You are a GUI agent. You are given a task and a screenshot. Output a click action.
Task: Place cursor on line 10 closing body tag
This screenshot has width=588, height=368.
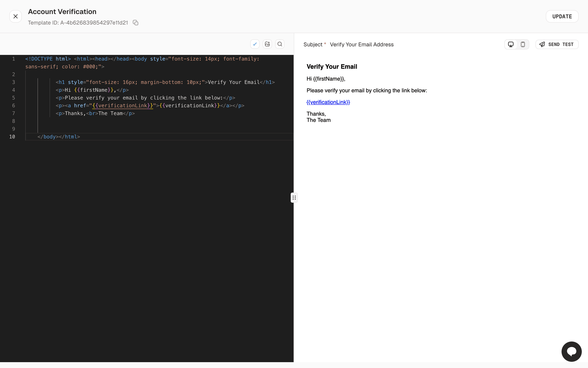[58, 137]
